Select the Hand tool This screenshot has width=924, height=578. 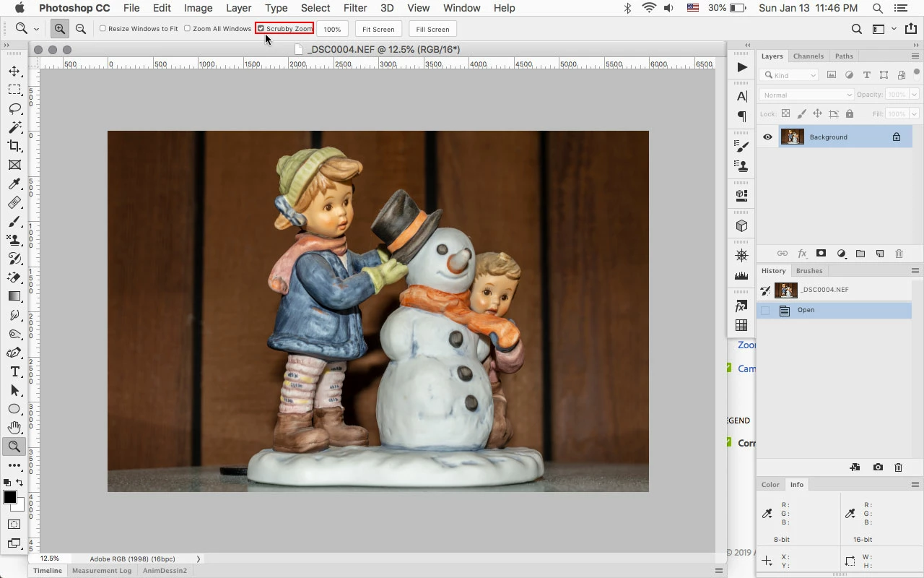point(14,428)
